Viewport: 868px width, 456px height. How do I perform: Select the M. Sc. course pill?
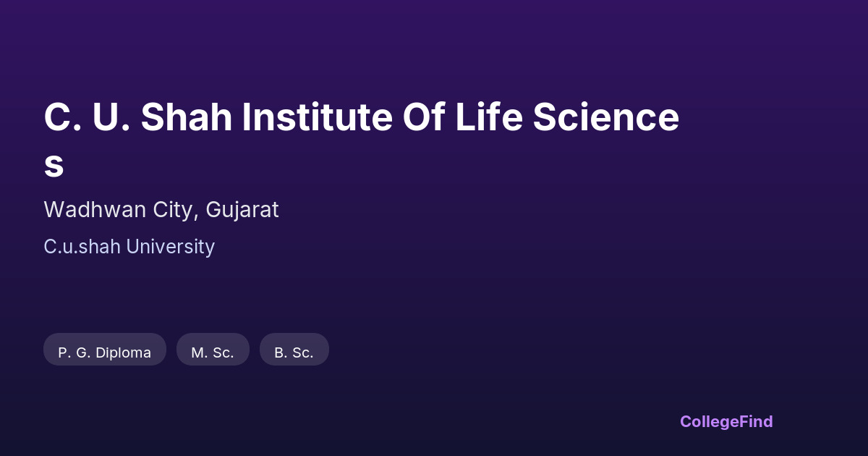pyautogui.click(x=213, y=352)
